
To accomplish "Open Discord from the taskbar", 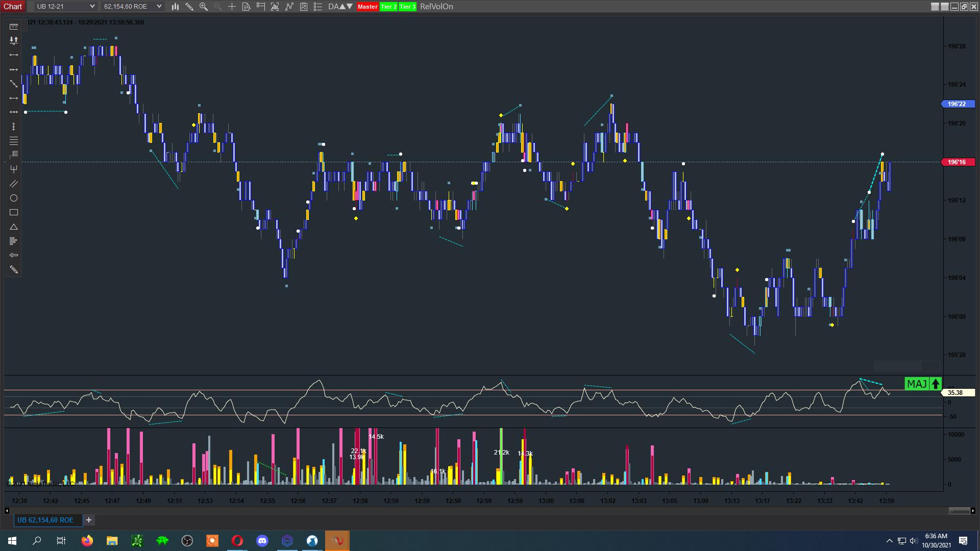I will point(262,541).
